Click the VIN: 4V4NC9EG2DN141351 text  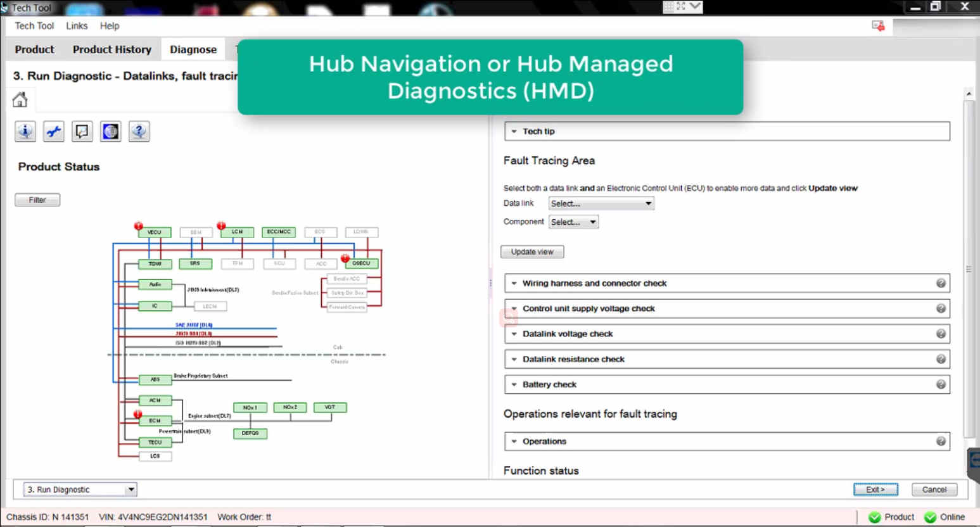[153, 517]
